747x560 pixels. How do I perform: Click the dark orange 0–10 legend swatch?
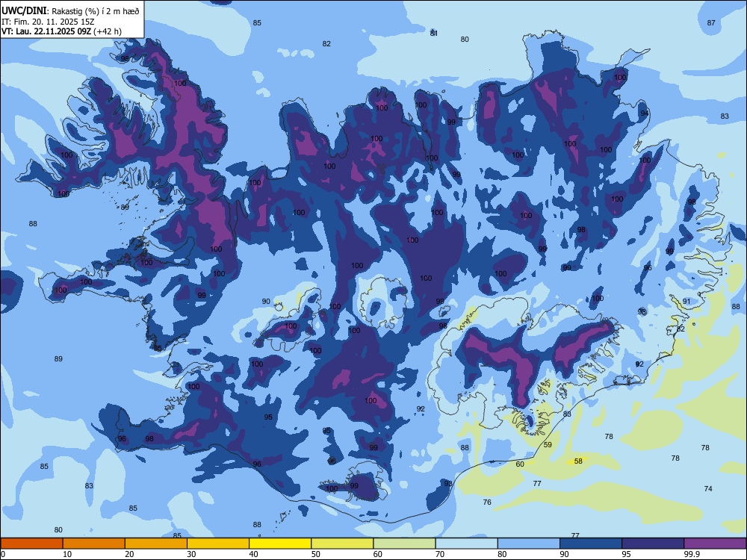pyautogui.click(x=31, y=544)
